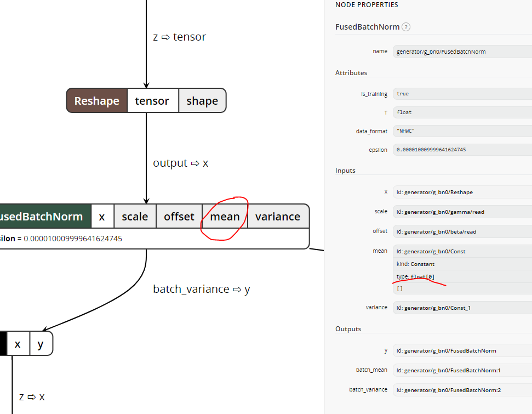This screenshot has width=532, height=414.
Task: Click scale id generator/g_bn0/gamma/read
Action: [462, 212]
